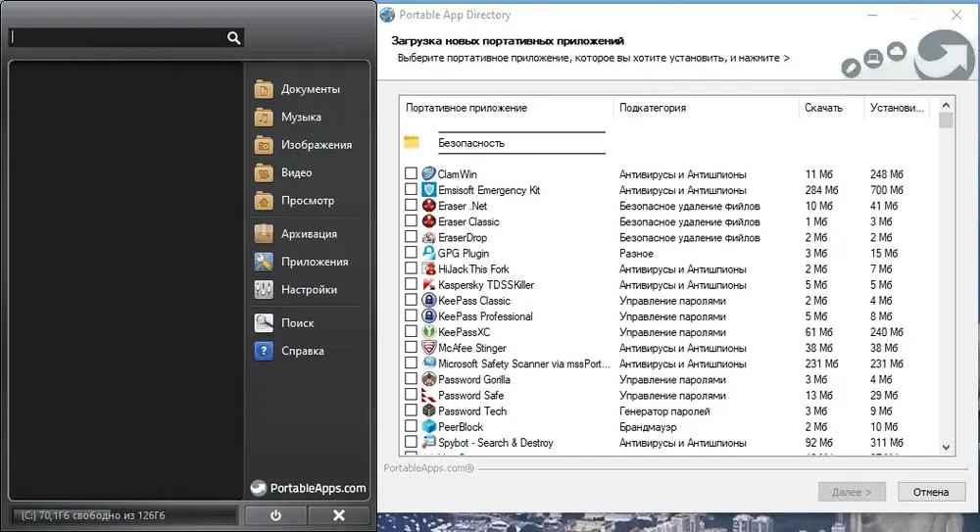Focus the menu search input field
The width and height of the screenshot is (980, 532).
tap(119, 38)
